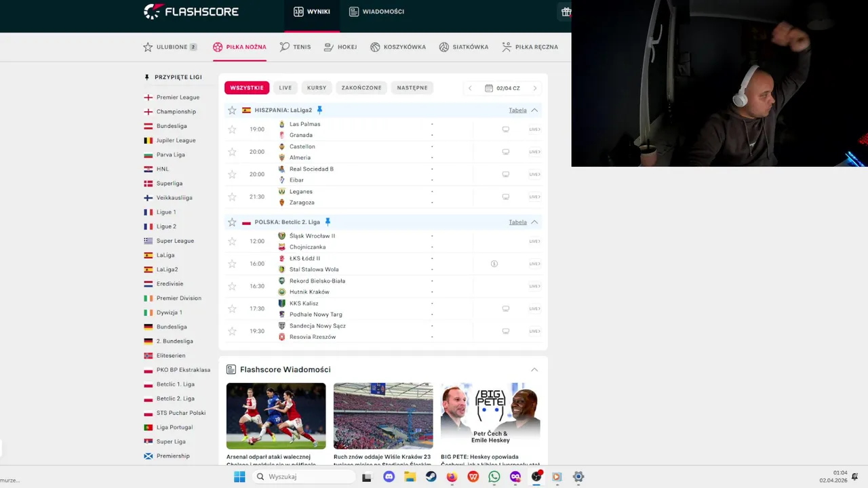
Task: Open the 02/04 CZ date picker
Action: tap(502, 88)
